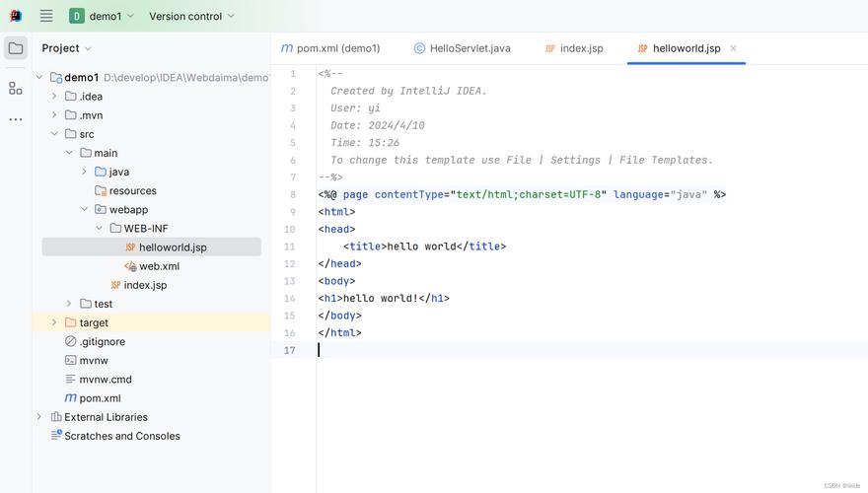Collapse the WEB-INF folder

point(99,228)
